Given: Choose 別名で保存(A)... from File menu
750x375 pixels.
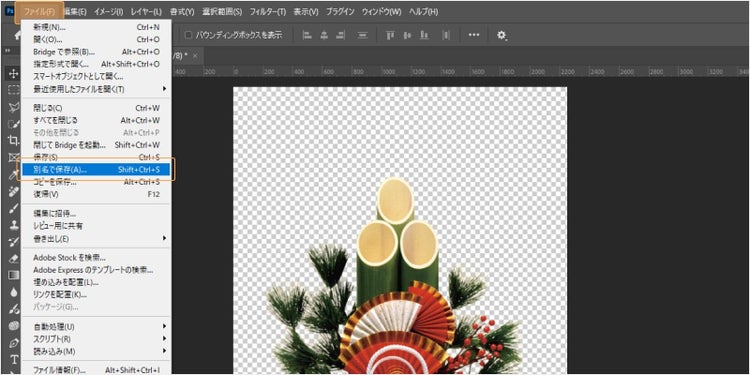Looking at the screenshot, I should point(96,169).
